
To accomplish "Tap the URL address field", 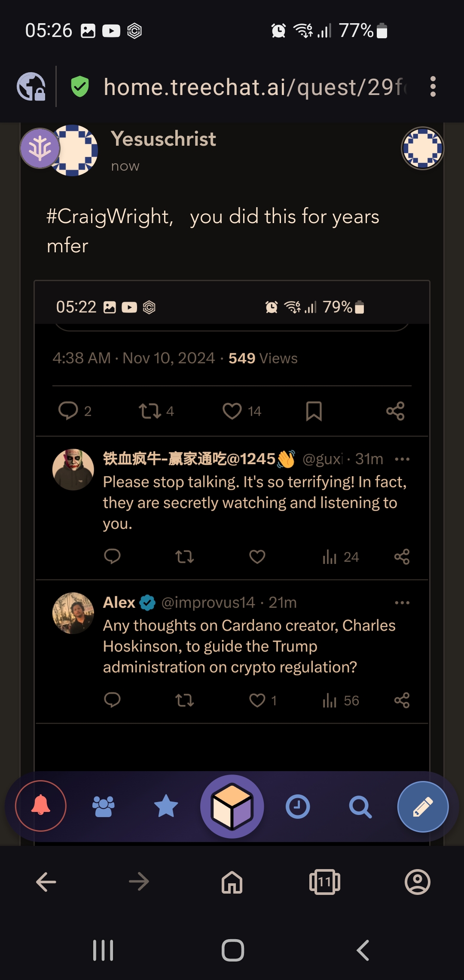I will [x=256, y=87].
